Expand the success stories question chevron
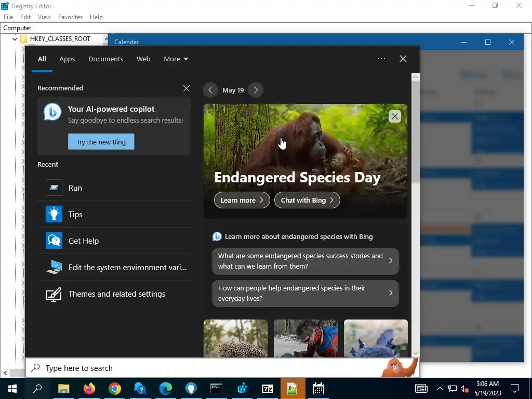Viewport: 532px width, 399px height. pos(391,261)
